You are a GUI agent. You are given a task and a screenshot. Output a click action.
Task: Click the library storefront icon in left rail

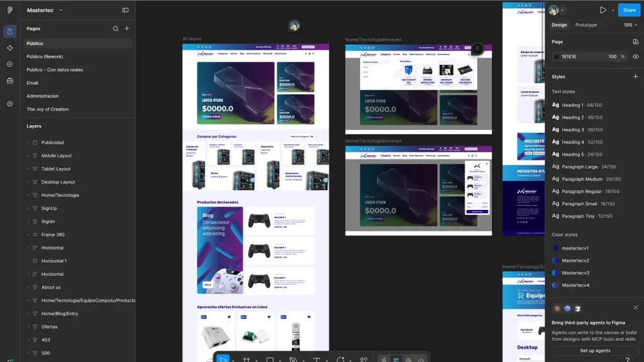(10, 81)
